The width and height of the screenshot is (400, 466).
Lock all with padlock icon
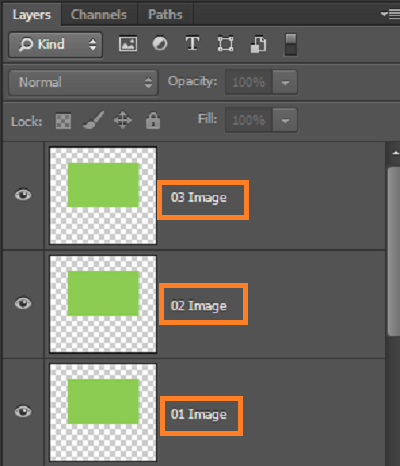coord(153,120)
